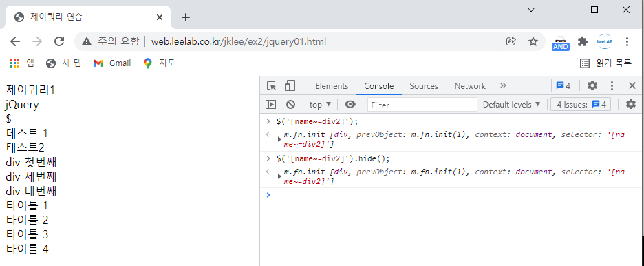Click the 타이틀 4 text
This screenshot has width=644, height=266.
point(27,248)
